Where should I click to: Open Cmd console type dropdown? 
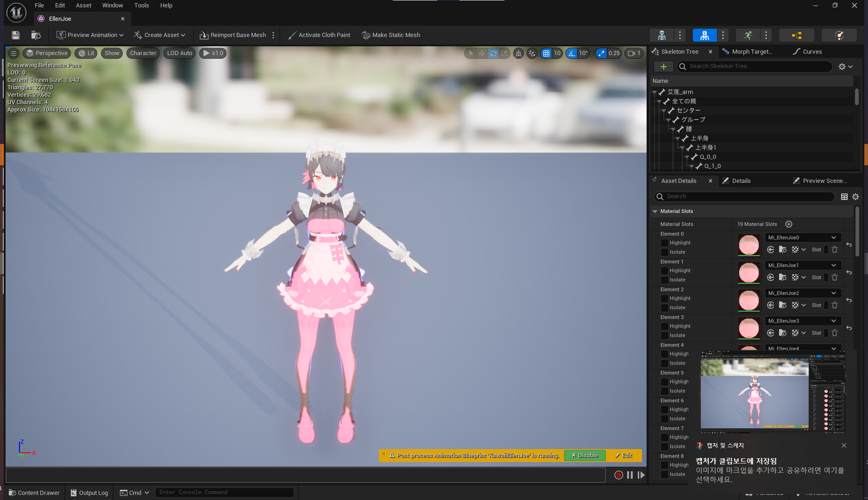(135, 493)
